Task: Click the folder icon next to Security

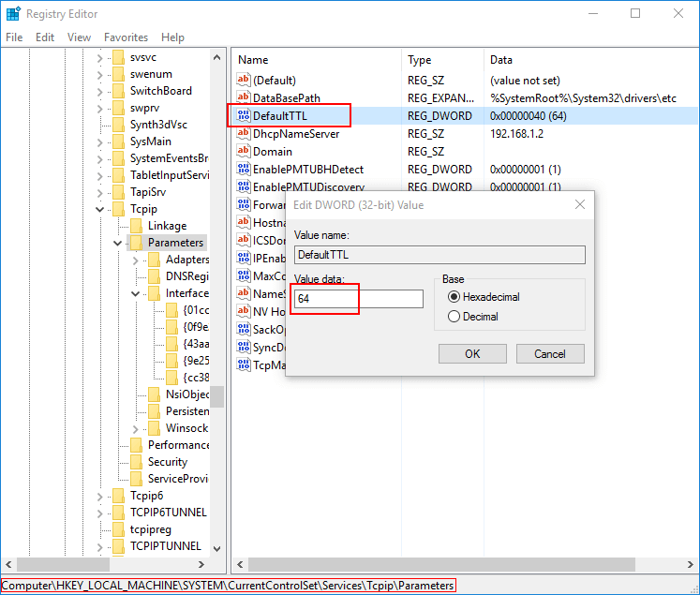Action: (136, 462)
